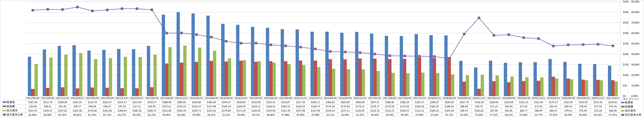This screenshot has height=117, width=644.
Task: Click the $155.51 liabilities cell
Action: pyautogui.click(x=167, y=107)
